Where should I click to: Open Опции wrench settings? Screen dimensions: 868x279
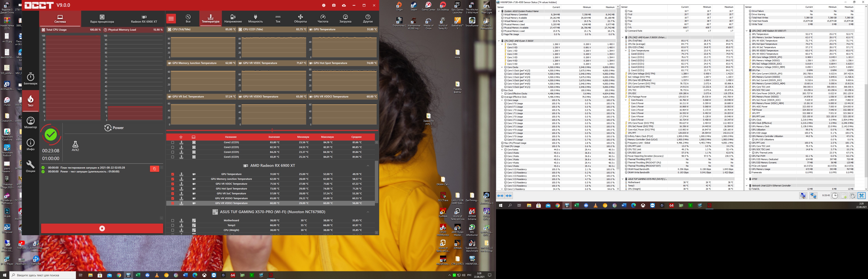coord(30,166)
